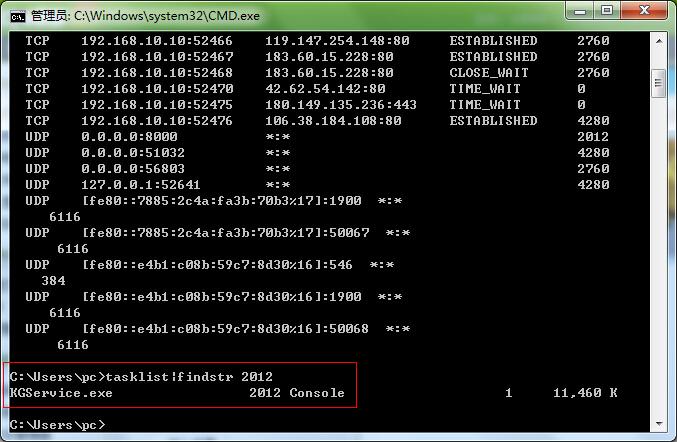The image size is (677, 442).
Task: Click UDP local address 127.0.0.1:52641
Action: [x=141, y=185]
